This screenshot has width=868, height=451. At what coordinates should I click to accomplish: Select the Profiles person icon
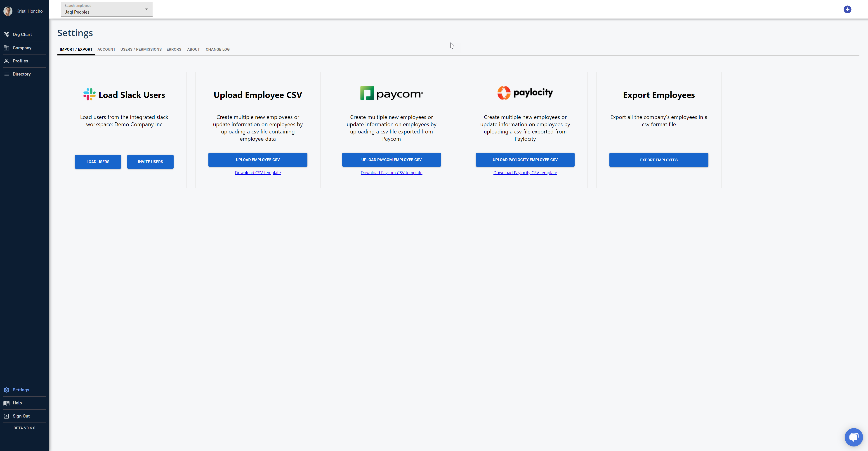tap(6, 61)
